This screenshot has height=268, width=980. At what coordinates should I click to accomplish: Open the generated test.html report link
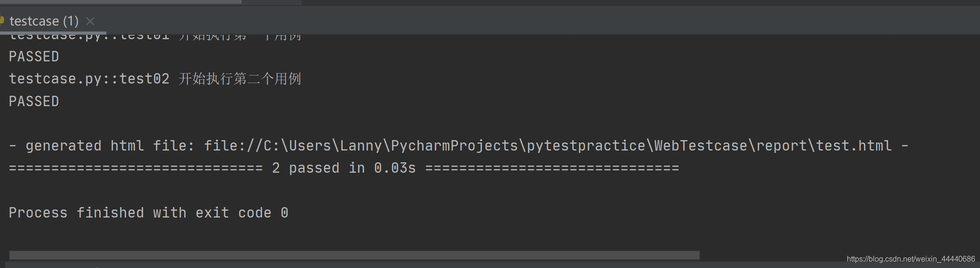548,146
